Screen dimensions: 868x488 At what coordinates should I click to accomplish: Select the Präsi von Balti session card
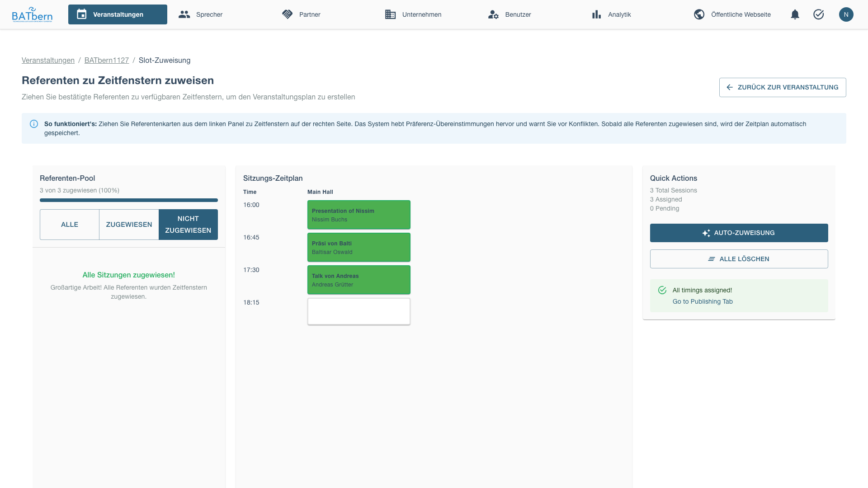(x=359, y=247)
